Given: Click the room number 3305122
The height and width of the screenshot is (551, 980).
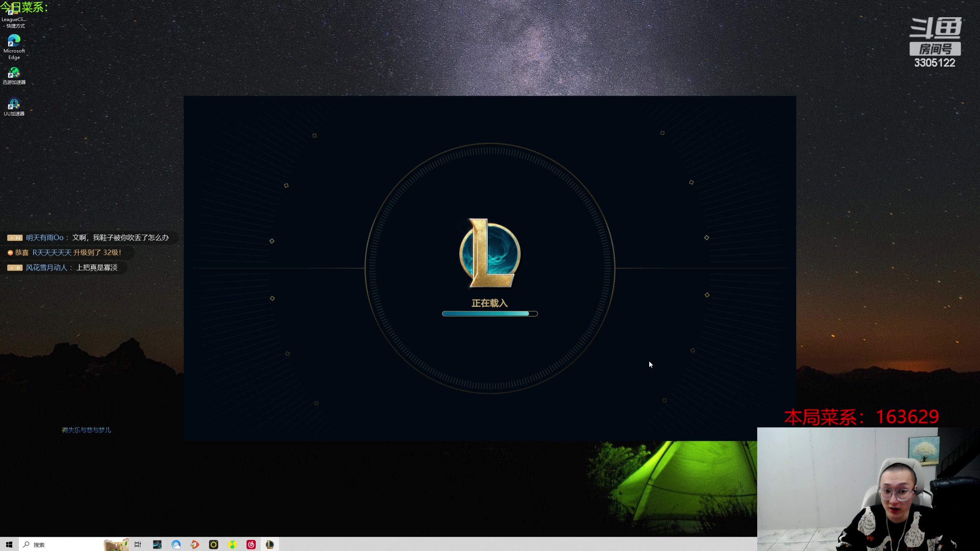Looking at the screenshot, I should [934, 63].
